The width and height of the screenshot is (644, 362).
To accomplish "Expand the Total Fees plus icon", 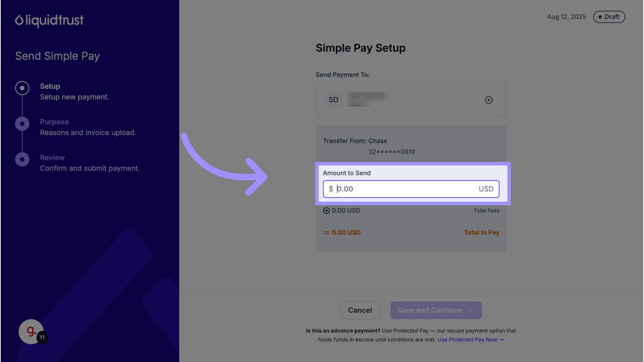I will [x=326, y=211].
